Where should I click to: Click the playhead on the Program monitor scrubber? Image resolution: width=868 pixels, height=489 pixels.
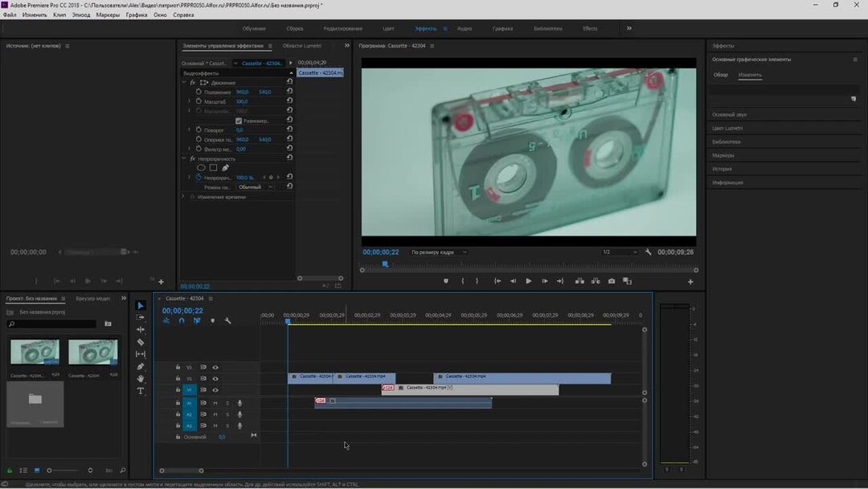point(385,264)
